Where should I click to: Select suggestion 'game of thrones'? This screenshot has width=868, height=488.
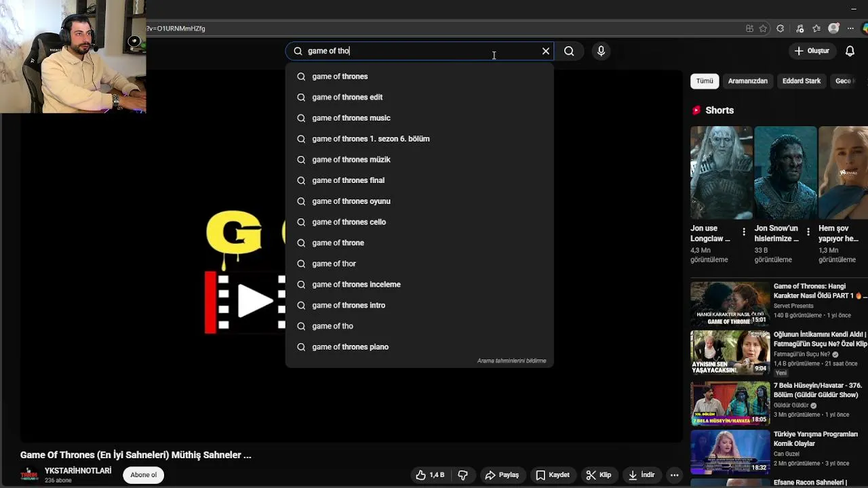pos(420,77)
